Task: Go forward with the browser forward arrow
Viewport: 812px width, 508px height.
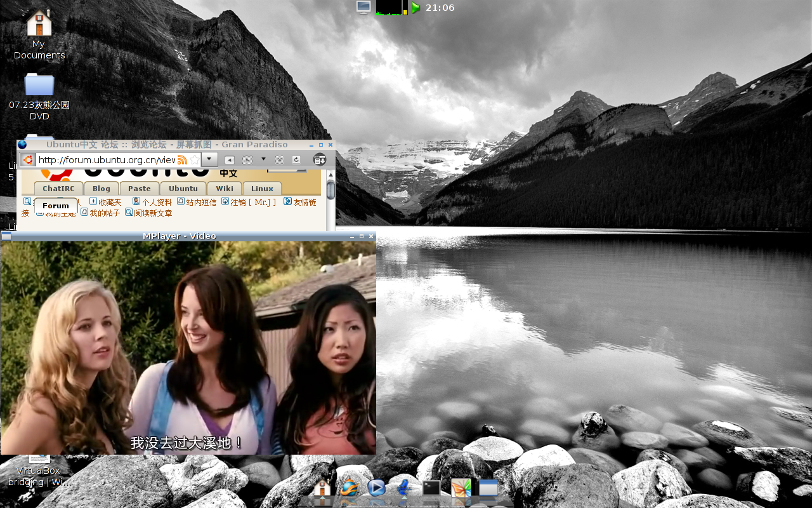Action: pyautogui.click(x=247, y=160)
